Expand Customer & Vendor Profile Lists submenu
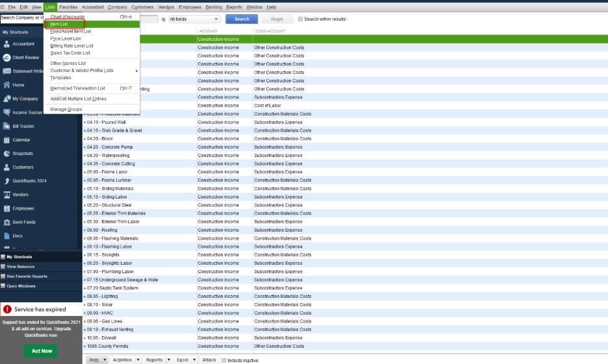Screen dimensions: 608x364 click(92, 71)
